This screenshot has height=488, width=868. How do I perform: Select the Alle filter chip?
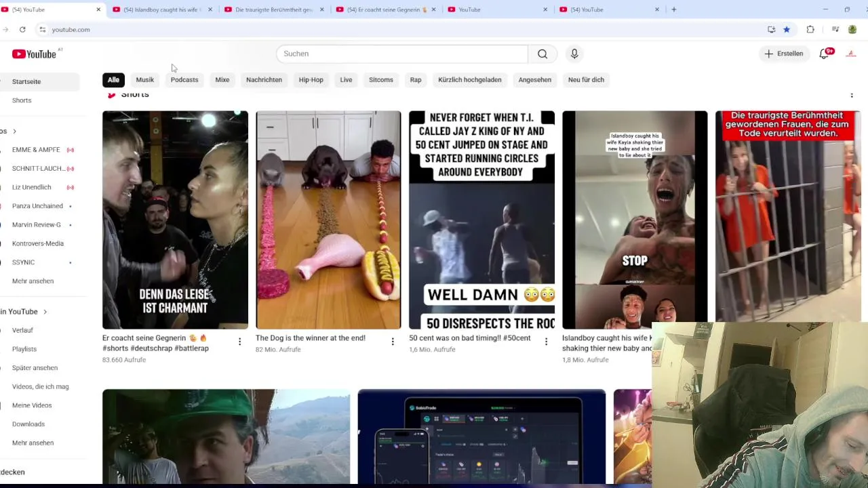[113, 80]
